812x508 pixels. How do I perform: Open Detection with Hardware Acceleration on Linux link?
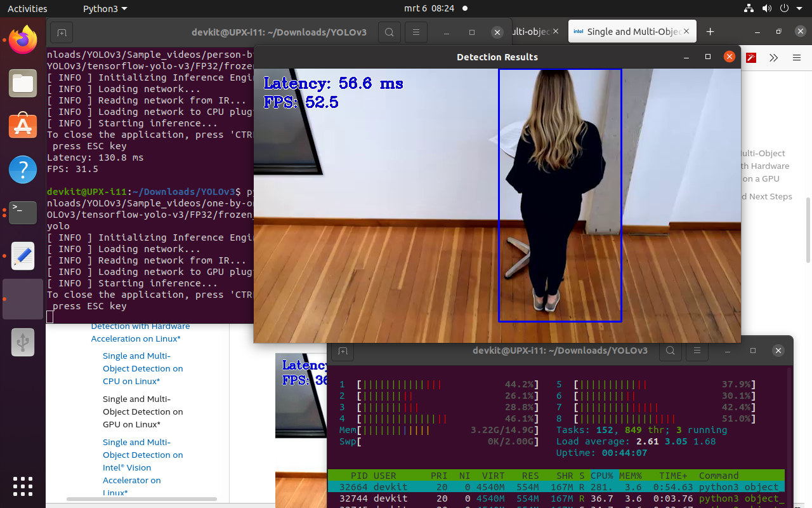pyautogui.click(x=140, y=332)
